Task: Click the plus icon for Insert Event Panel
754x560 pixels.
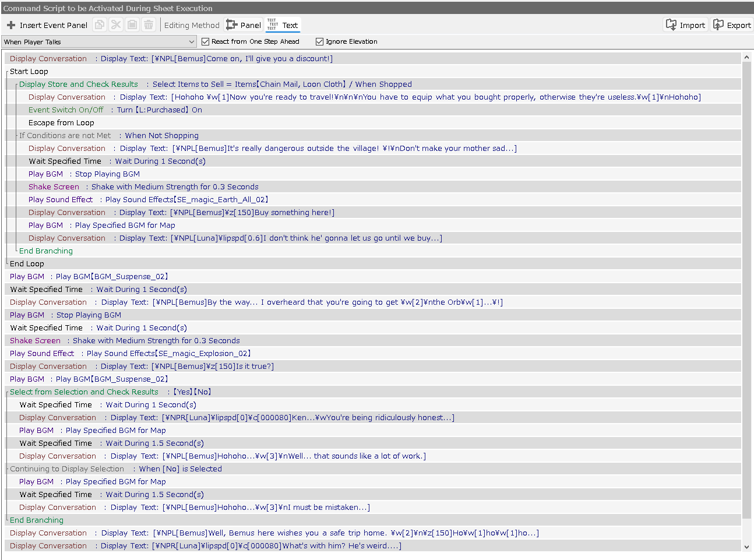Action: tap(11, 25)
